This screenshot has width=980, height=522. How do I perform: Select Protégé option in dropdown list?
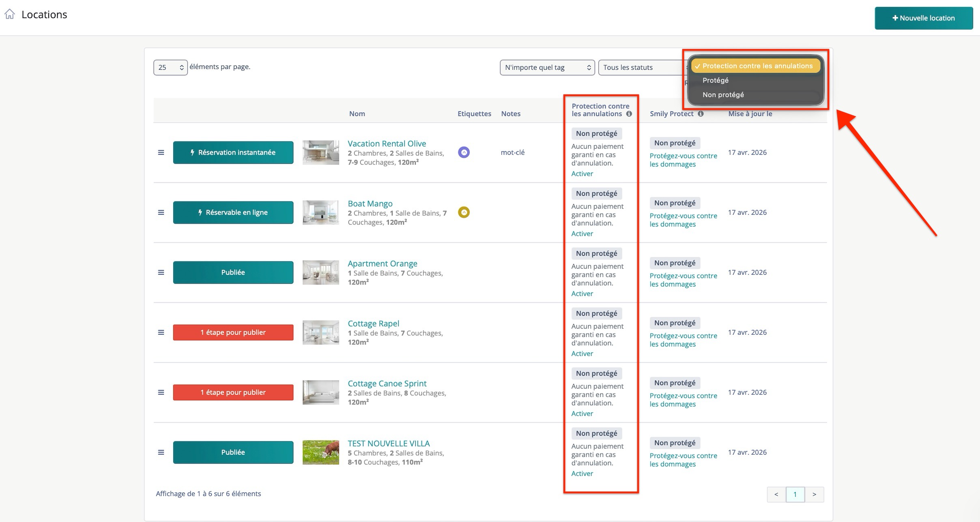click(716, 80)
